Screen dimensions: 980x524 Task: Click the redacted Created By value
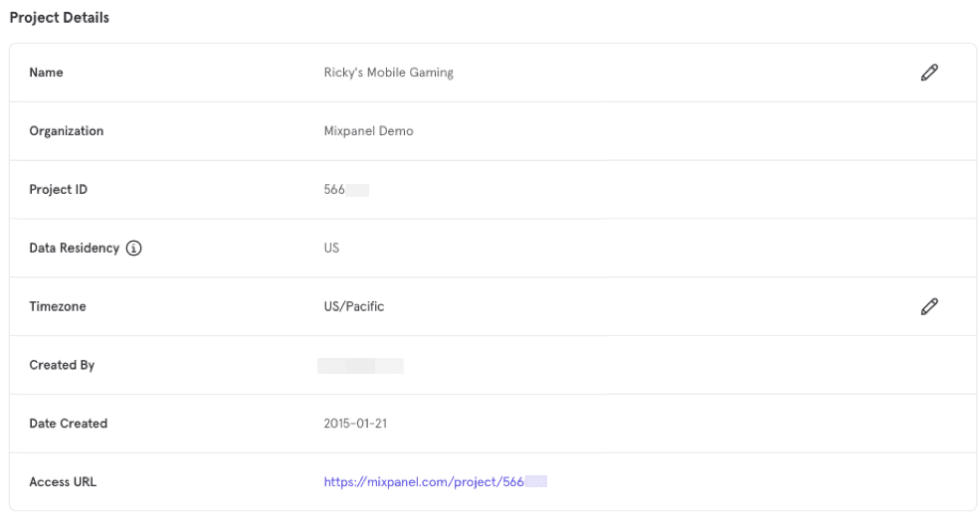click(x=360, y=366)
